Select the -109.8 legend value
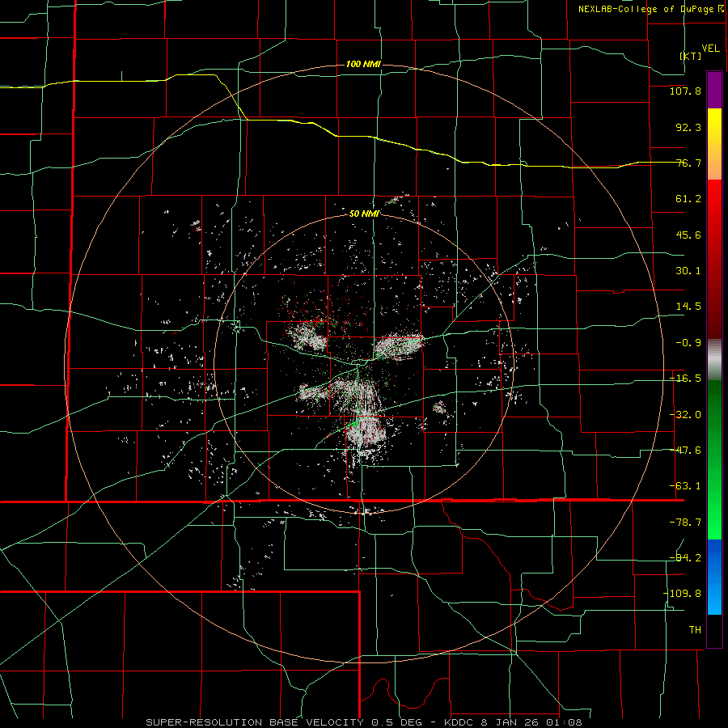The image size is (728, 728). [x=682, y=594]
